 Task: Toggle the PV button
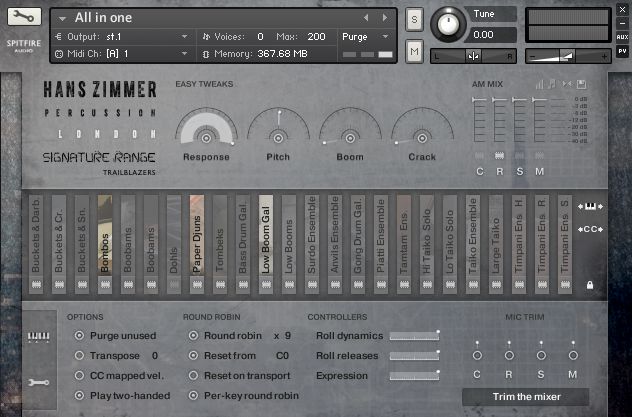622,51
